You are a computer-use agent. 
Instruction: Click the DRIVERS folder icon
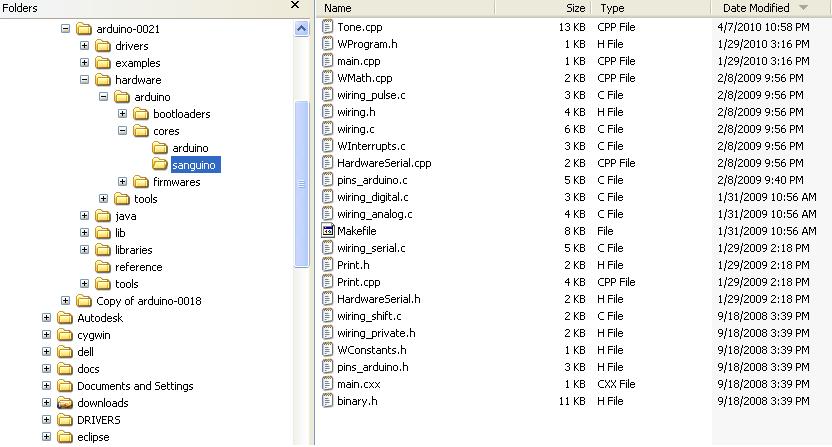click(65, 419)
